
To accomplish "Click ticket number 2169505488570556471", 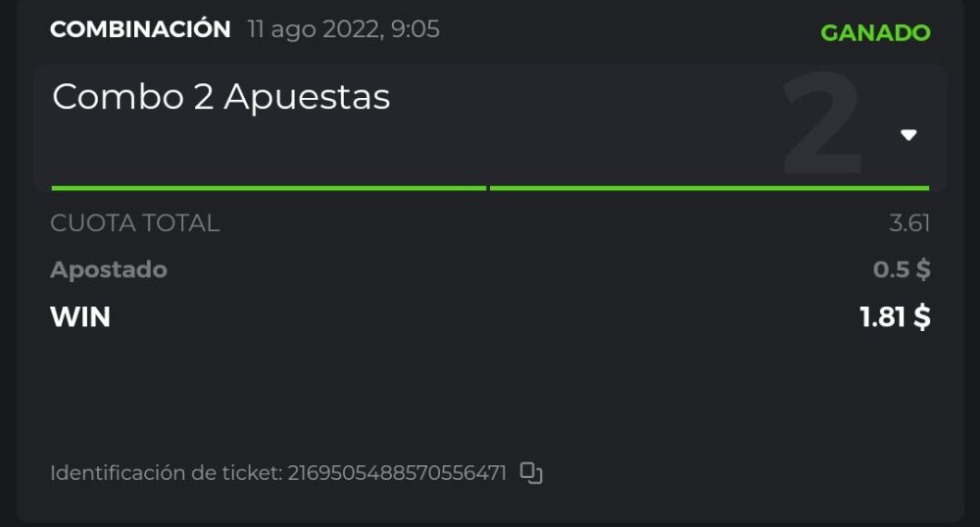I will tap(397, 473).
